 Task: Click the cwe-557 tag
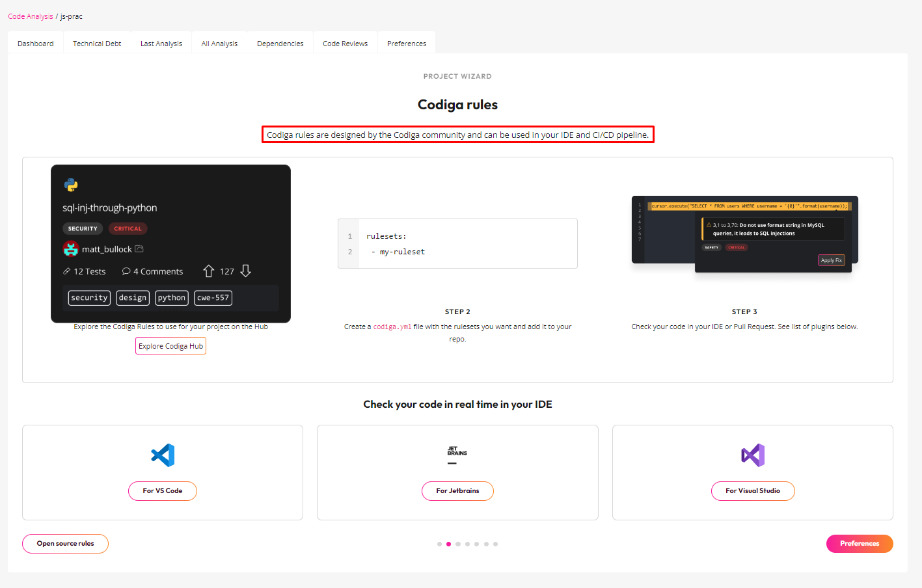(213, 298)
